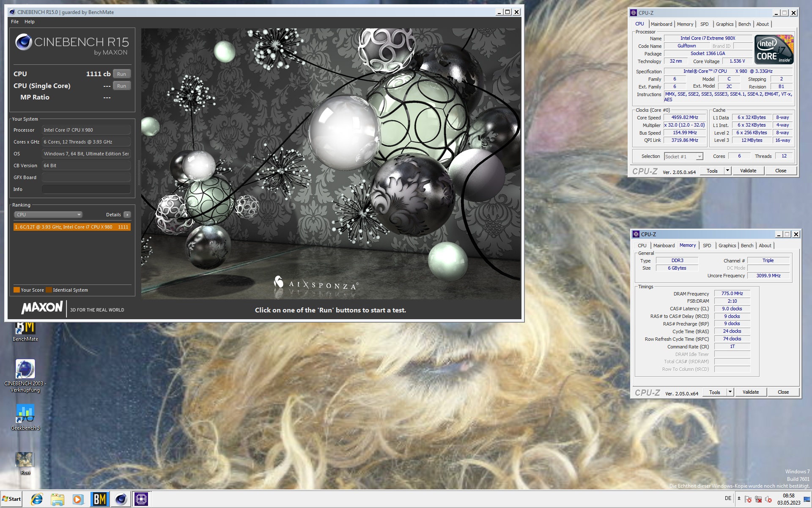Viewport: 812px width, 508px height.
Task: Switch to BenchMate on the taskbar
Action: pos(99,500)
